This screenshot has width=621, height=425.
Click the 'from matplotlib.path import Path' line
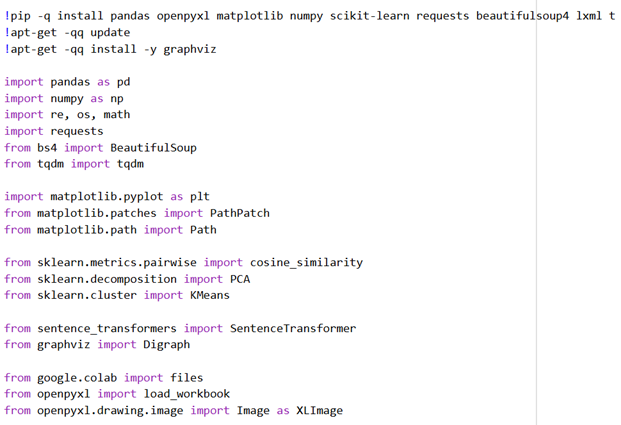point(110,230)
